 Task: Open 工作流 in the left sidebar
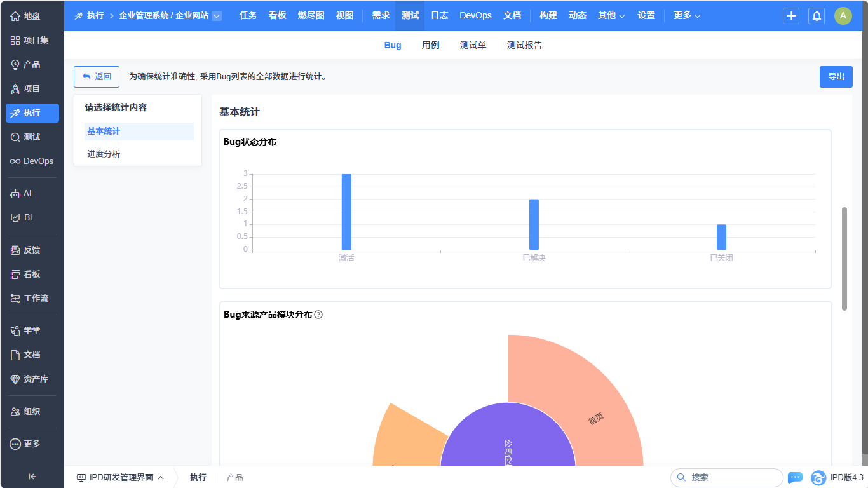click(x=32, y=298)
